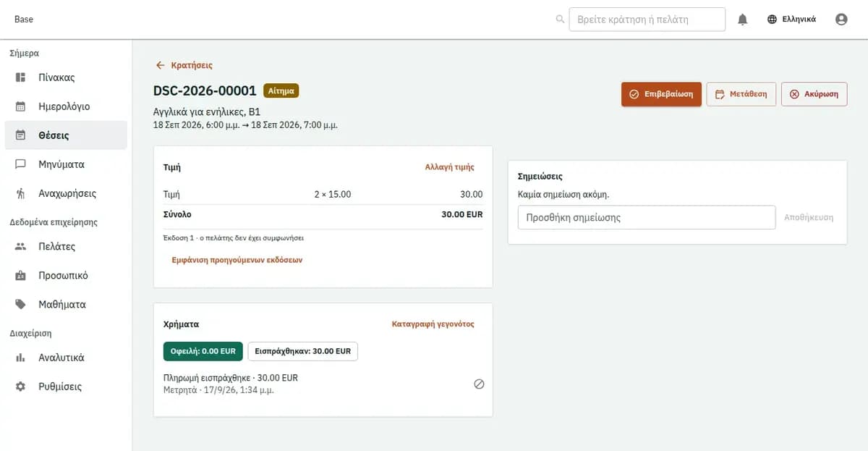
Task: Click the Ημερολόγιο calendar icon
Action: (21, 106)
